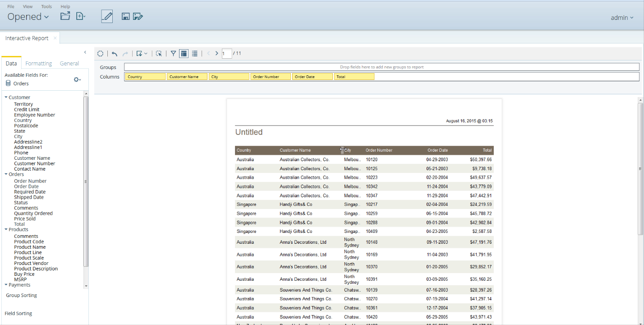Close the Interactive Report tab
Image resolution: width=644 pixels, height=325 pixels.
pyautogui.click(x=55, y=38)
